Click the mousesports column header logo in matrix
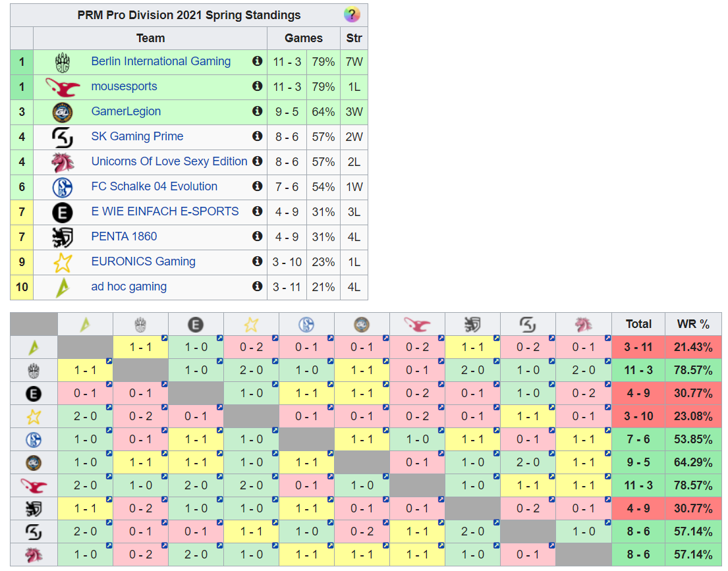Screen dimensions: 728x571 pyautogui.click(x=417, y=324)
